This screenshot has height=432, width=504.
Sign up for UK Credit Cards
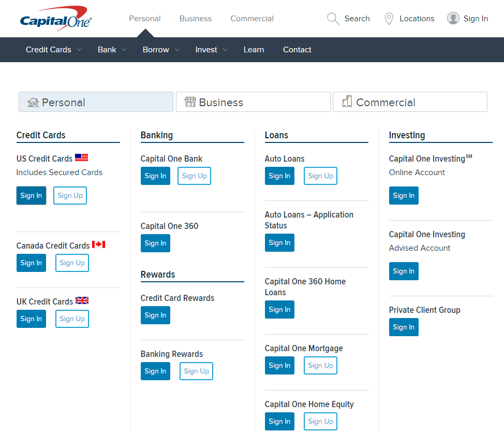tap(72, 319)
